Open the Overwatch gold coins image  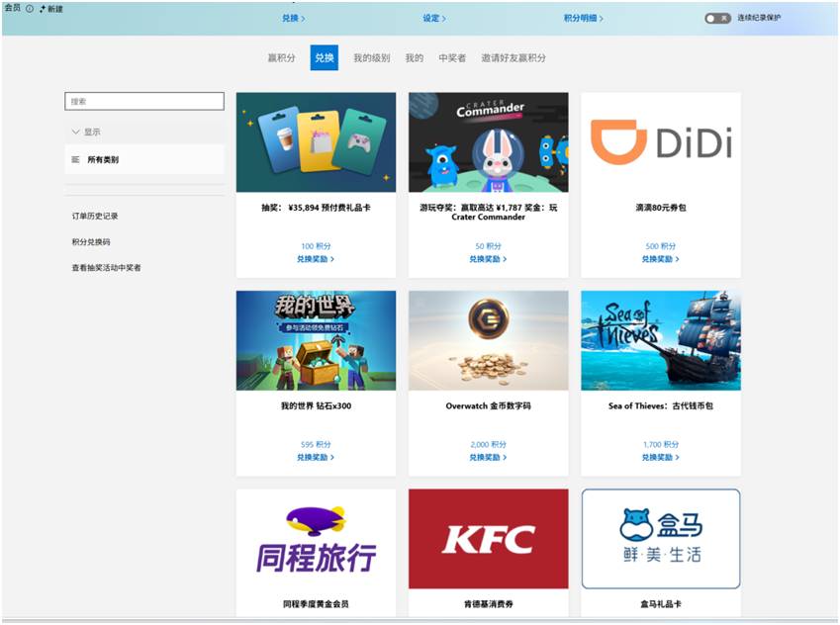pyautogui.click(x=489, y=340)
